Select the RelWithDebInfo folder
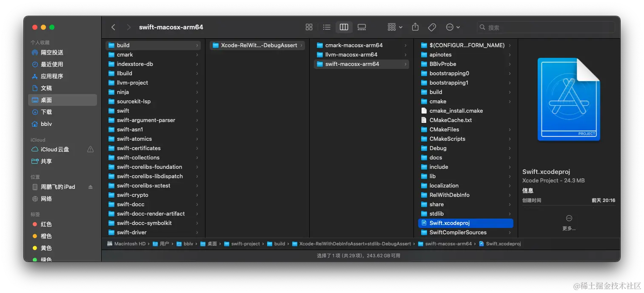644x293 pixels. (x=466, y=195)
